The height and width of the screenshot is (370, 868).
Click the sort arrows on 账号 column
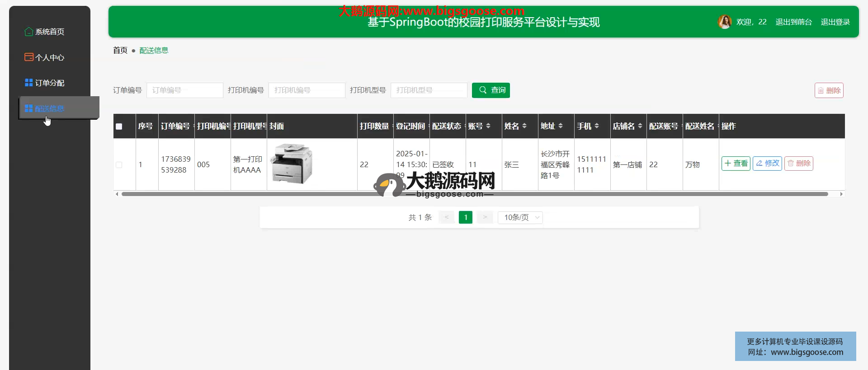[x=488, y=126]
